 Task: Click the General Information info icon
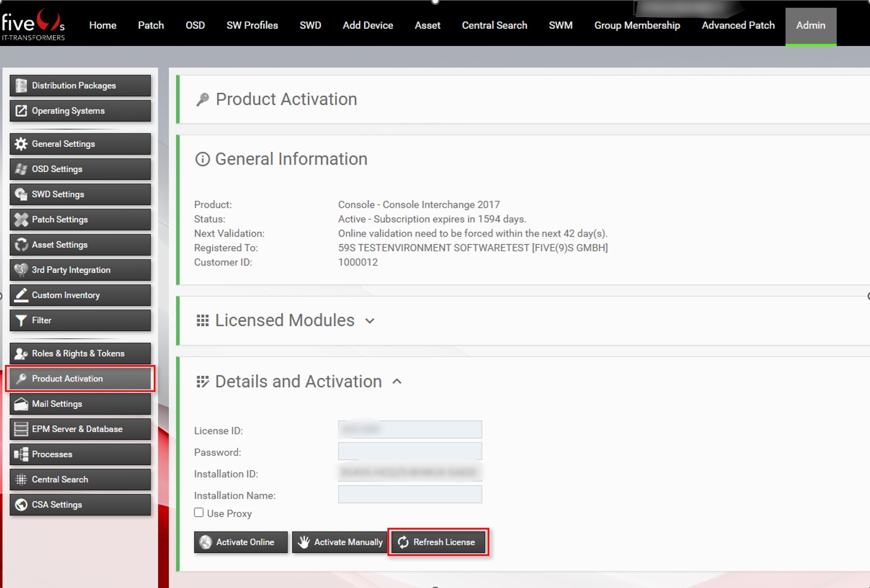point(202,159)
